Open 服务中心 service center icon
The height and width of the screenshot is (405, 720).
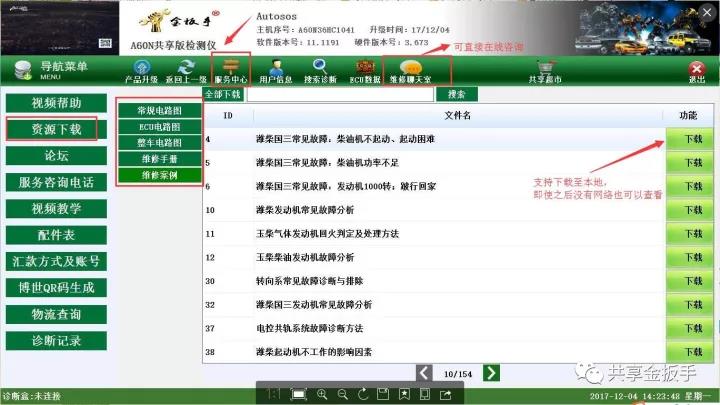[x=231, y=71]
